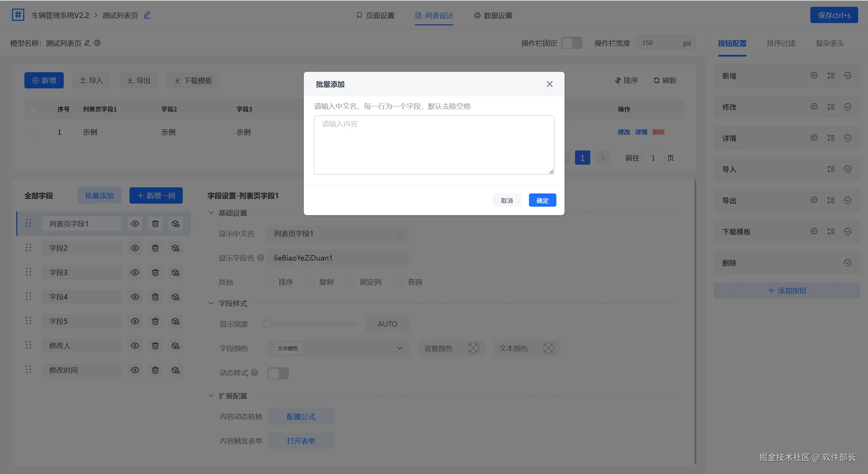Click the list-order icon for 导入 button
Image resolution: width=868 pixels, height=474 pixels.
[831, 169]
